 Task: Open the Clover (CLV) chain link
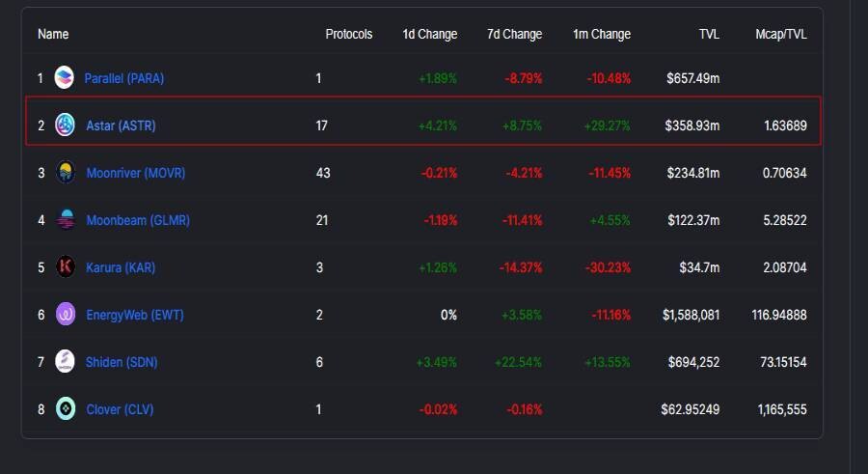click(x=120, y=409)
